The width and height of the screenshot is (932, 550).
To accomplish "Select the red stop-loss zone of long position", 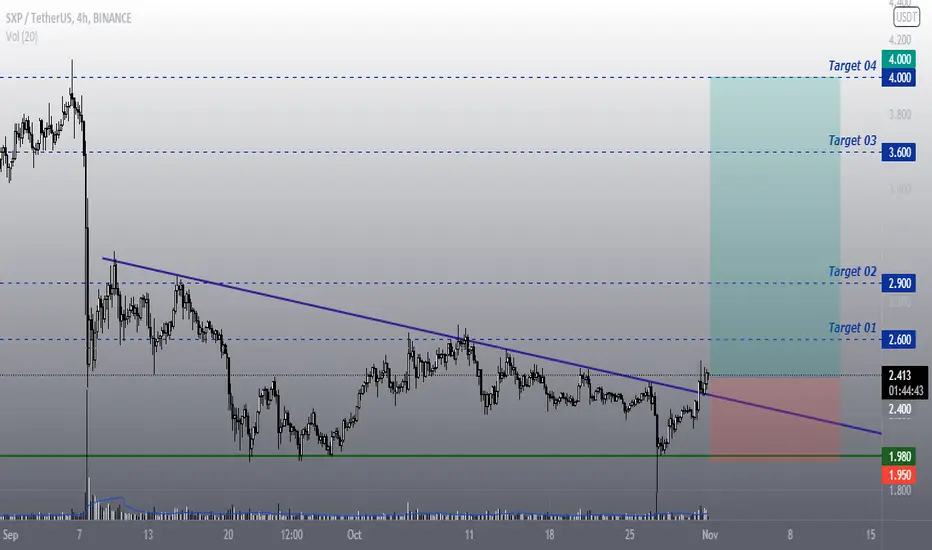I will point(775,418).
